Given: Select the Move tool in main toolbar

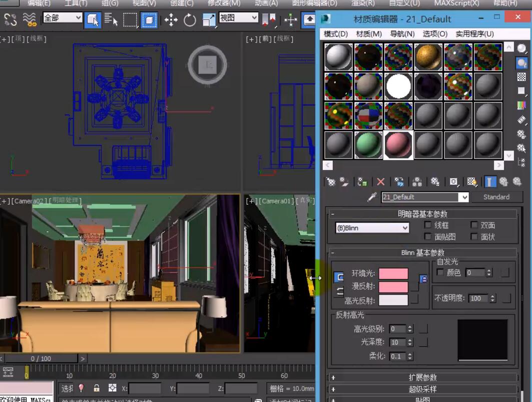Looking at the screenshot, I should click(x=171, y=20).
